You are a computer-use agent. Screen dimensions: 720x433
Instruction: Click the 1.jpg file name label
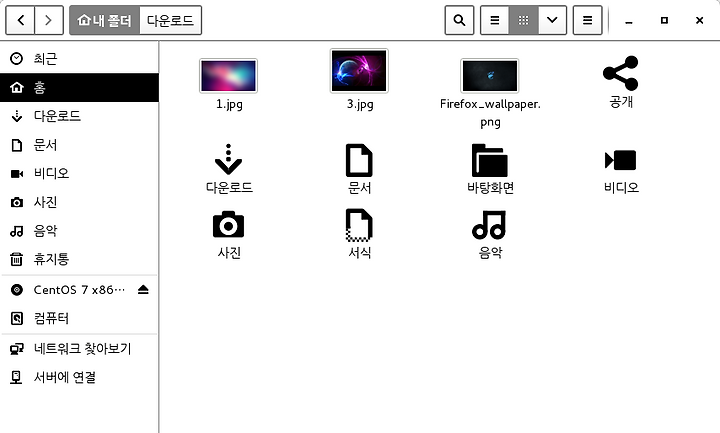coord(229,105)
